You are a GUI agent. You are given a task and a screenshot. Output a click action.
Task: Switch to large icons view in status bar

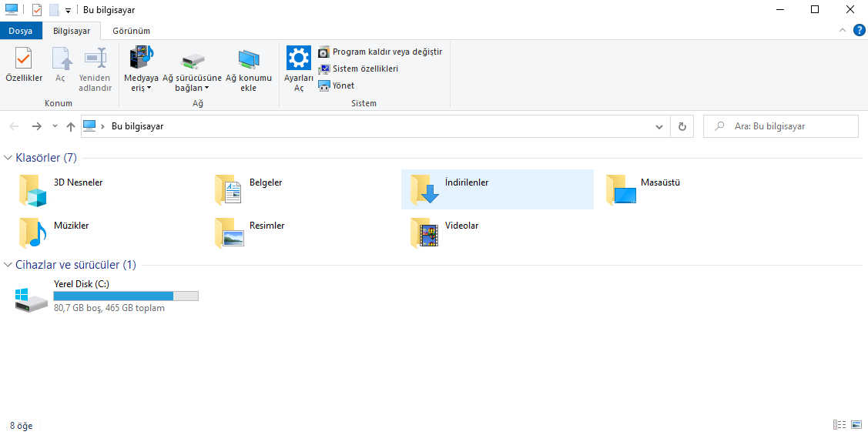click(856, 425)
